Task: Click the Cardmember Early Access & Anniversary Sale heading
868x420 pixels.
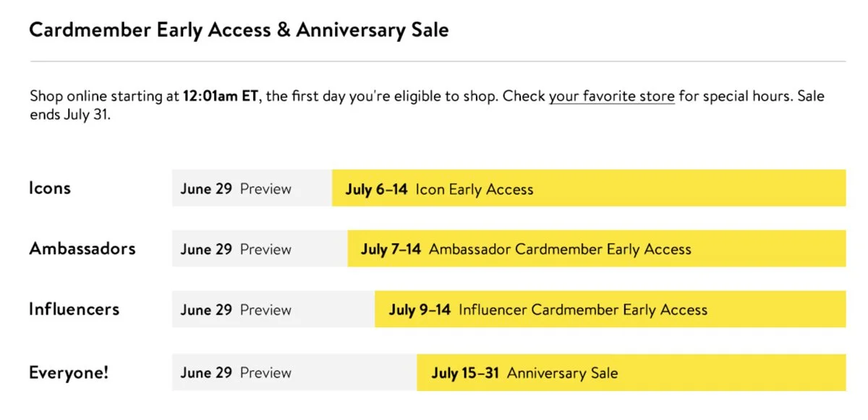Action: click(239, 30)
